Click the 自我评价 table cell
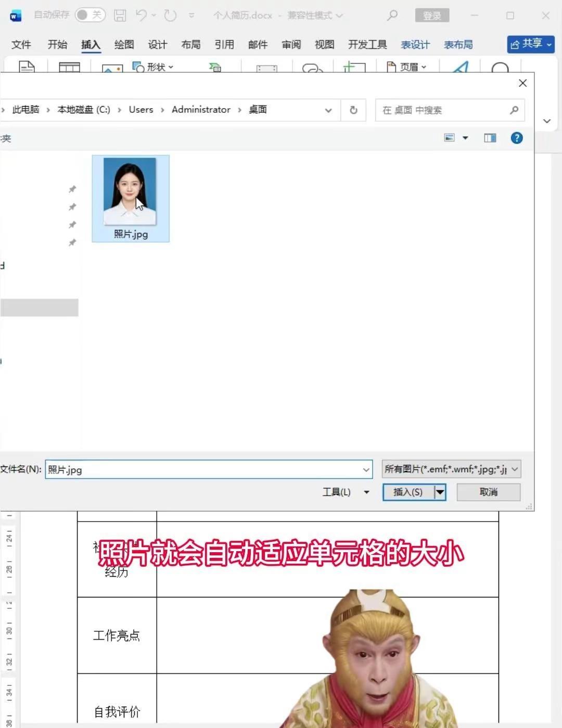 117,699
